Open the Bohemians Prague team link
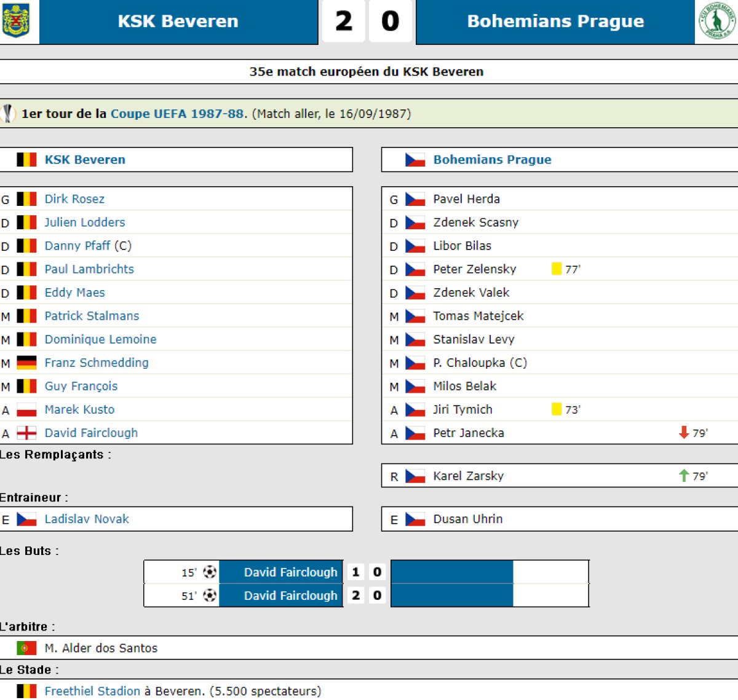This screenshot has width=738, height=700. (492, 160)
